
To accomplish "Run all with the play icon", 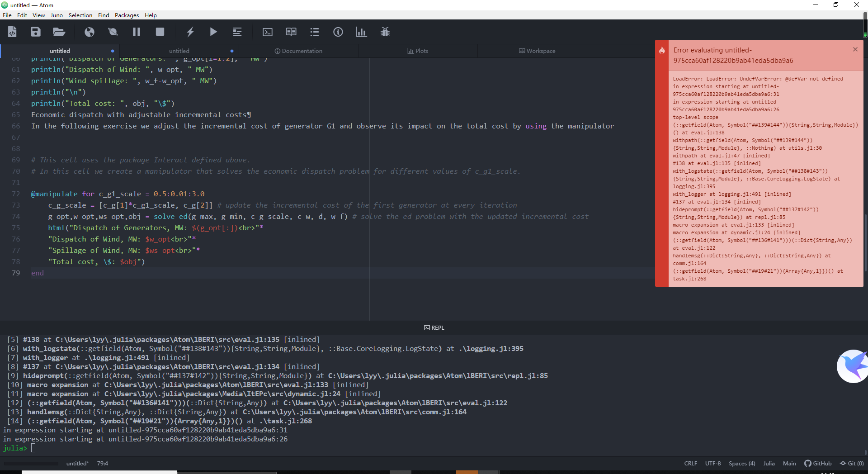I will (x=213, y=32).
